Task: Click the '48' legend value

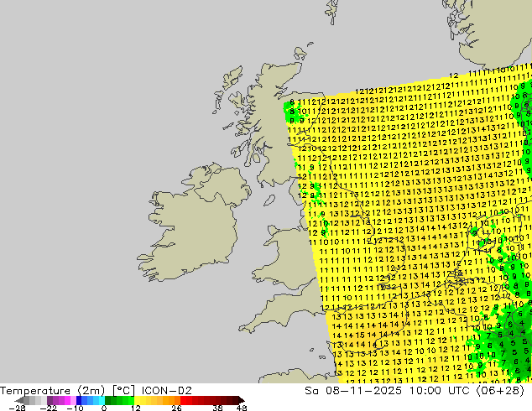Action: point(242,408)
